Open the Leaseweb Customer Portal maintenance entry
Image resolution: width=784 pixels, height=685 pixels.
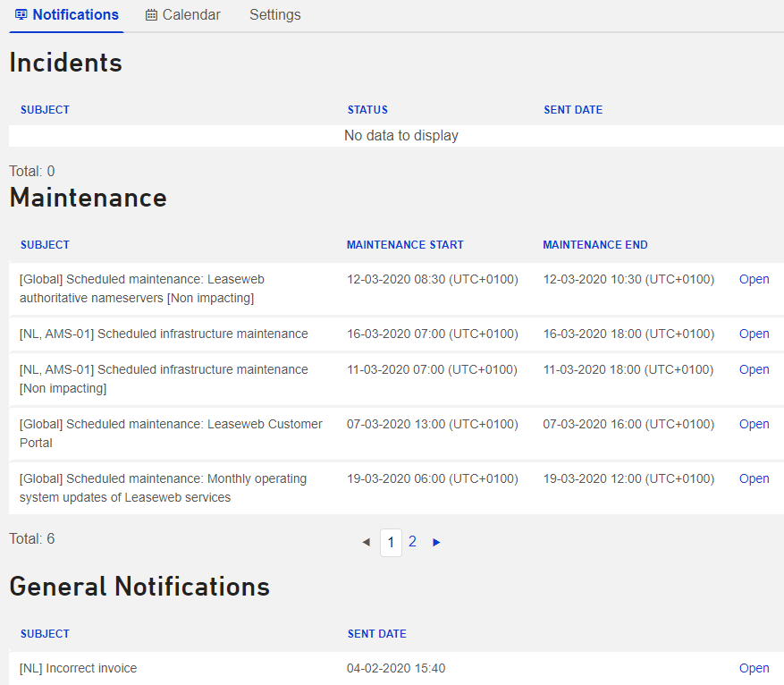click(x=754, y=424)
